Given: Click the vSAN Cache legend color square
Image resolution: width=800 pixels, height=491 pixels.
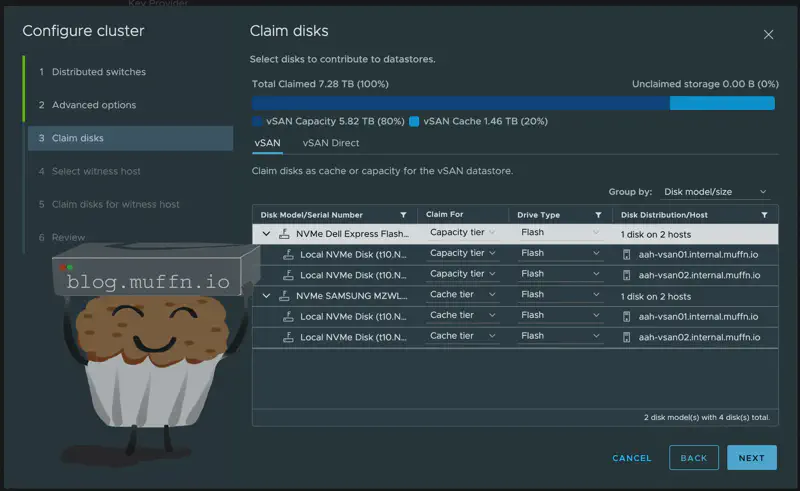Looking at the screenshot, I should pyautogui.click(x=414, y=122).
